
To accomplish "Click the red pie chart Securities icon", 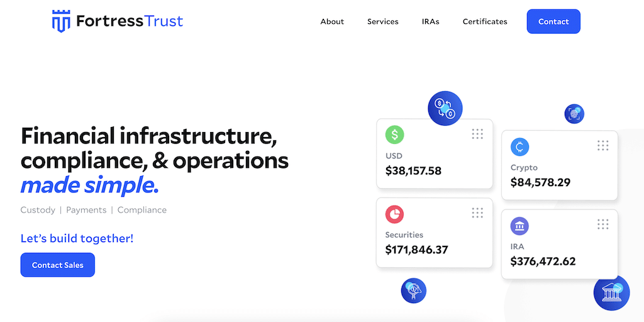I will tap(394, 214).
